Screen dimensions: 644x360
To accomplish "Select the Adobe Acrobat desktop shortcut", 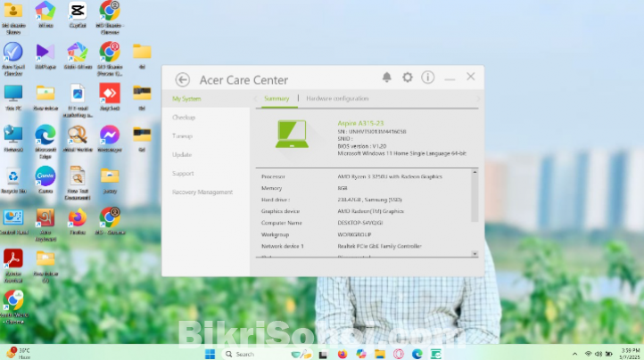I will pos(13,266).
